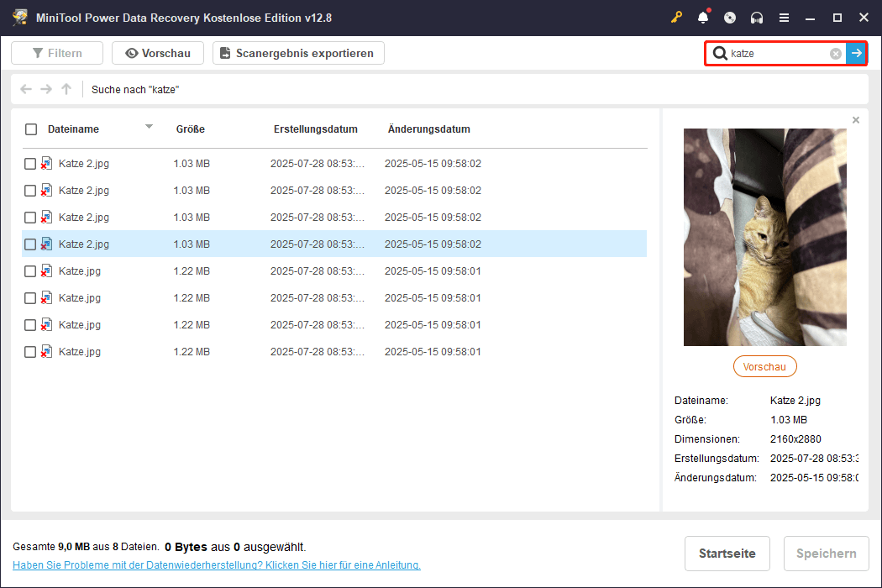Switch to the Vorschau toolbar option
The width and height of the screenshot is (882, 588).
(x=157, y=52)
